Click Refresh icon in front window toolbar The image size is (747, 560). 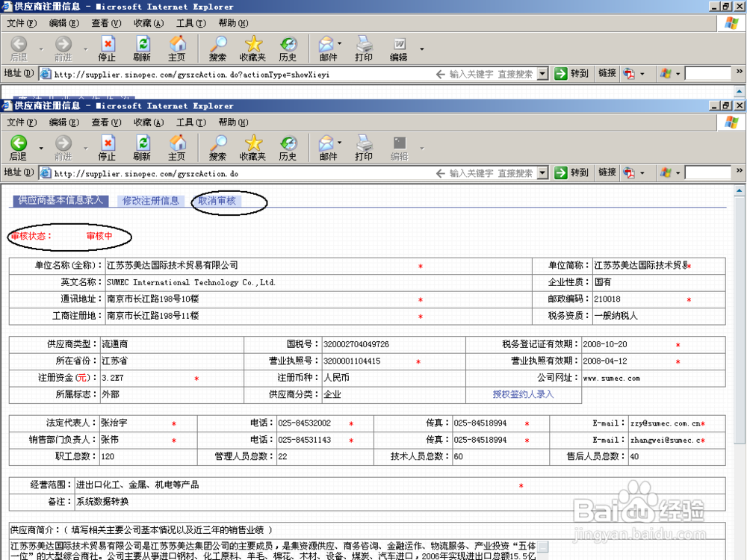143,143
